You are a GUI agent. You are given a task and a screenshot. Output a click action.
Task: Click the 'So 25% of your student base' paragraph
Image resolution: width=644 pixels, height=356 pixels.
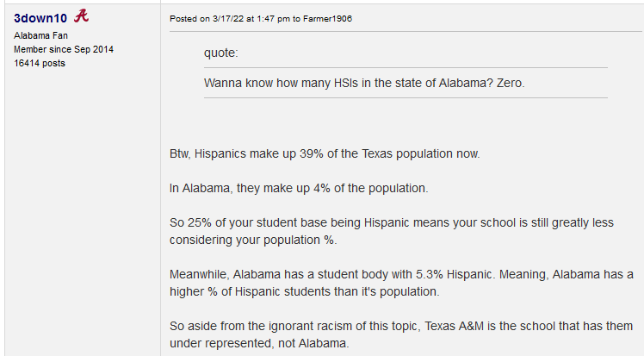[392, 222]
